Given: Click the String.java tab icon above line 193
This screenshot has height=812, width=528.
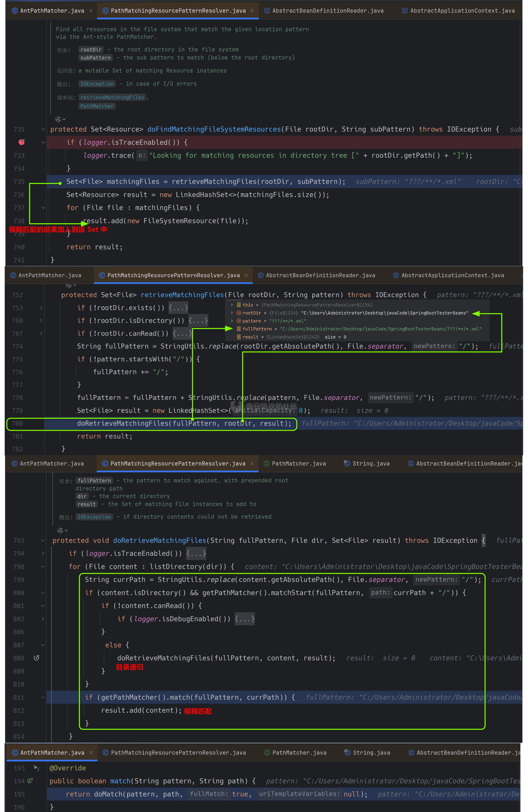Looking at the screenshot, I should point(347,752).
